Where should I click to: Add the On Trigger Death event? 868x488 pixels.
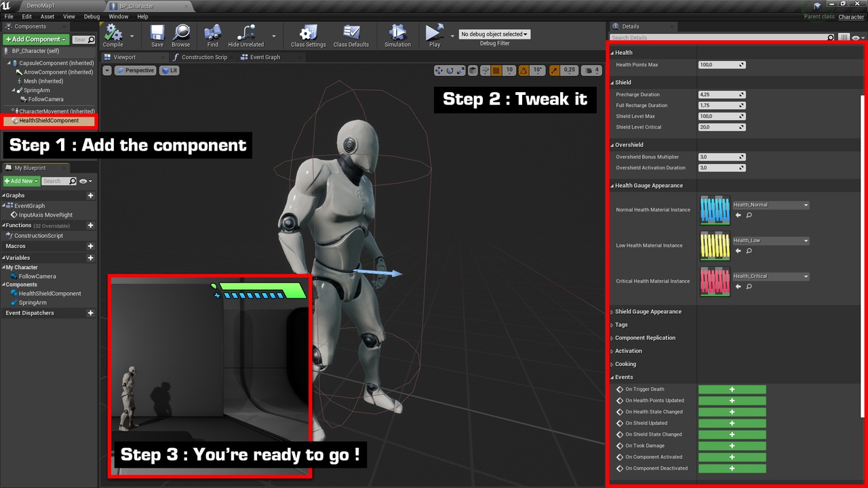732,390
